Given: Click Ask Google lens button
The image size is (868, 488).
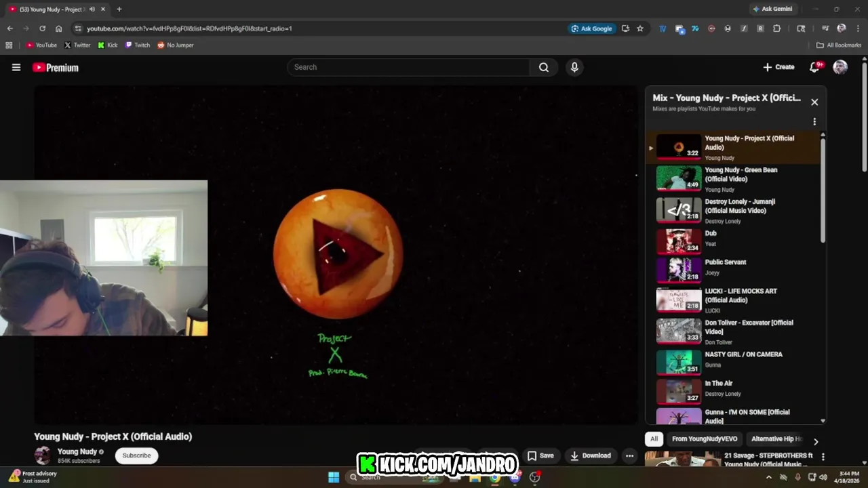Looking at the screenshot, I should 592,28.
